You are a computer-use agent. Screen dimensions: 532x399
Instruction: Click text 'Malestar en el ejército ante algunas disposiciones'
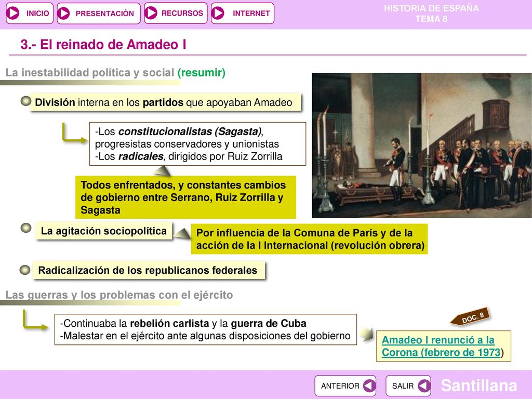click(x=205, y=336)
